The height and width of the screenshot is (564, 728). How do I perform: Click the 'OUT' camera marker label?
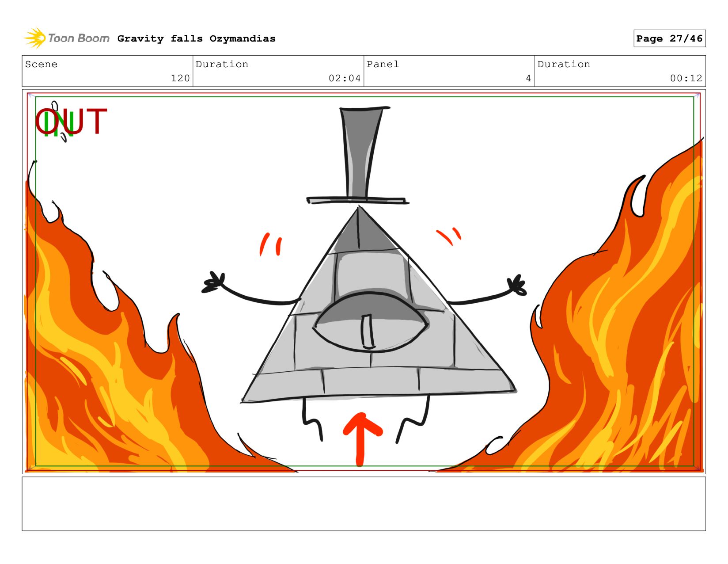tap(71, 122)
